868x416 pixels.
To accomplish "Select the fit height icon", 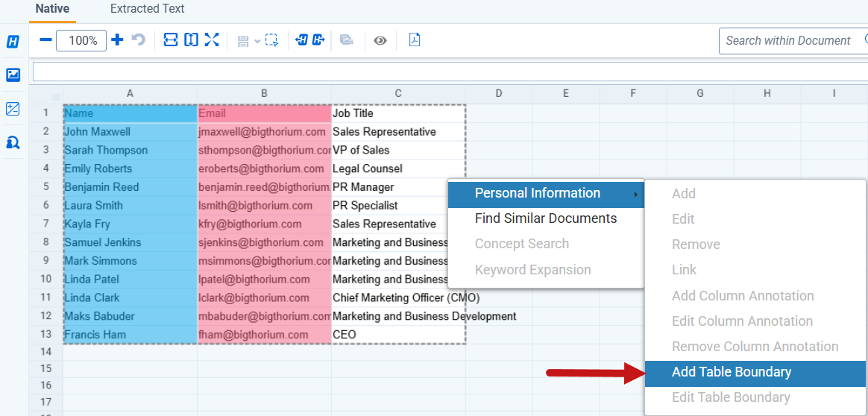I will click(x=191, y=40).
